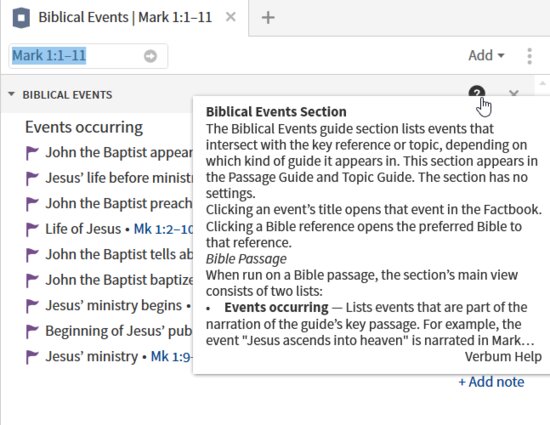Open a new tab with the plus icon
The image size is (550, 425).
268,17
